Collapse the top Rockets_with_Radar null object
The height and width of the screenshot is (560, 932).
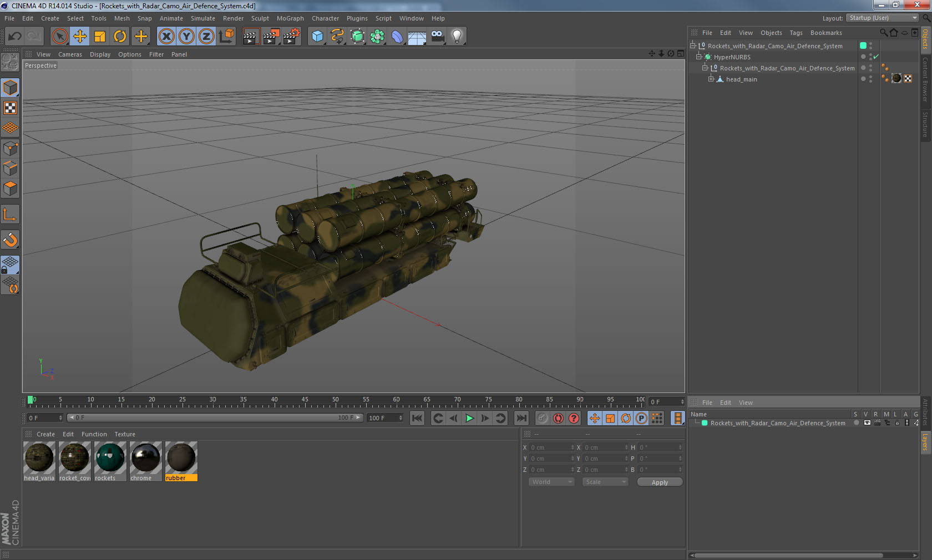click(693, 46)
